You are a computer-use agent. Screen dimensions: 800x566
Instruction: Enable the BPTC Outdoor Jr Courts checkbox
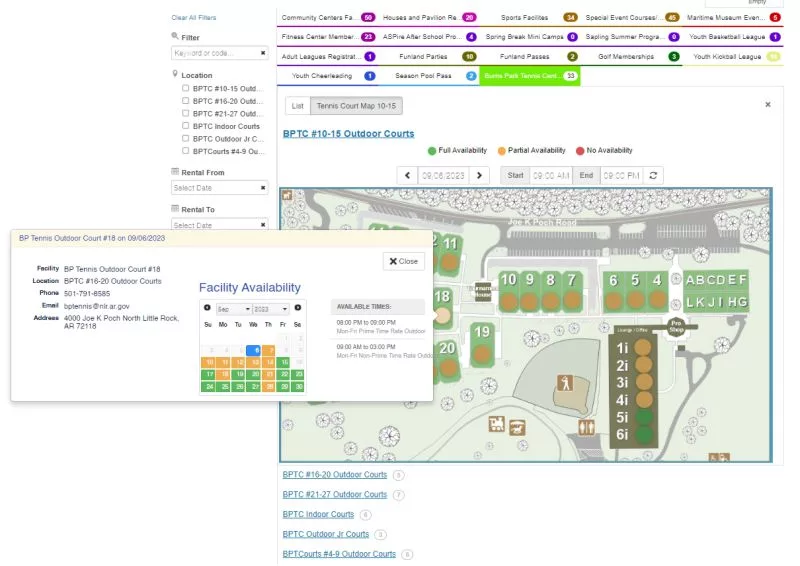coord(186,139)
